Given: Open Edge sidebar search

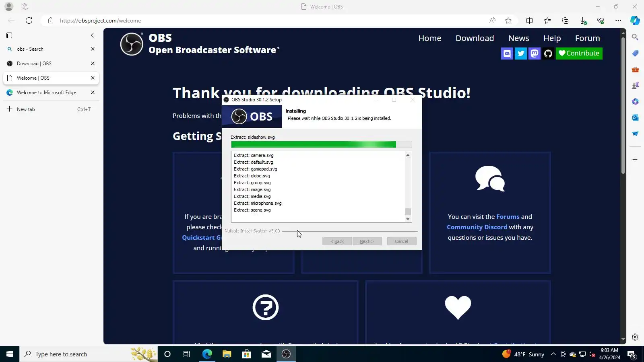Looking at the screenshot, I should coord(635,37).
